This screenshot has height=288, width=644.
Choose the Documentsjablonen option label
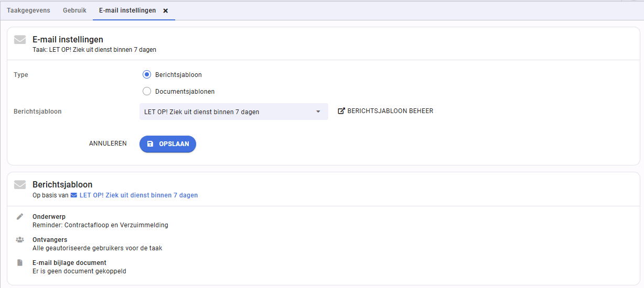pos(185,92)
